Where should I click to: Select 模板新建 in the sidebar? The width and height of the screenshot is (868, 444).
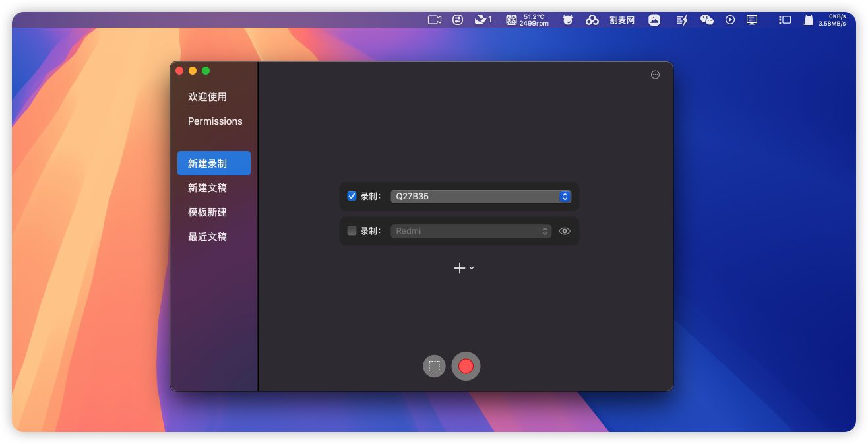pyautogui.click(x=207, y=212)
